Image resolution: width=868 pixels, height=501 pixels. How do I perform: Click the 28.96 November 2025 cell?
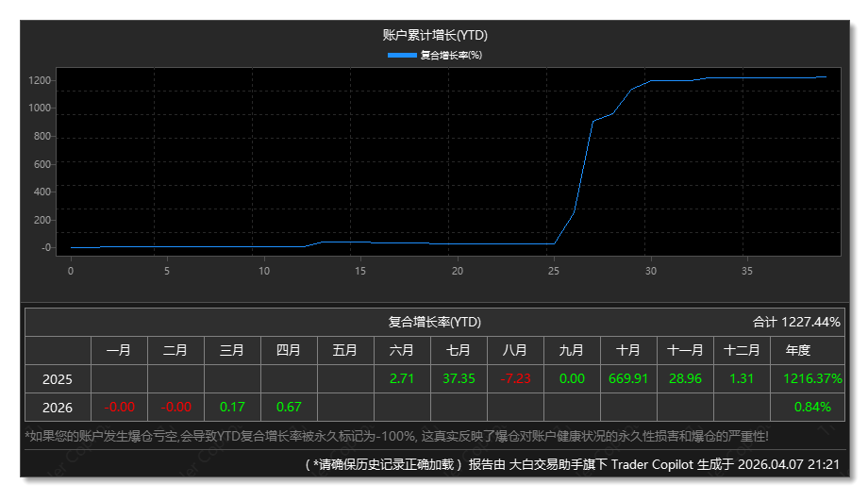coord(685,378)
